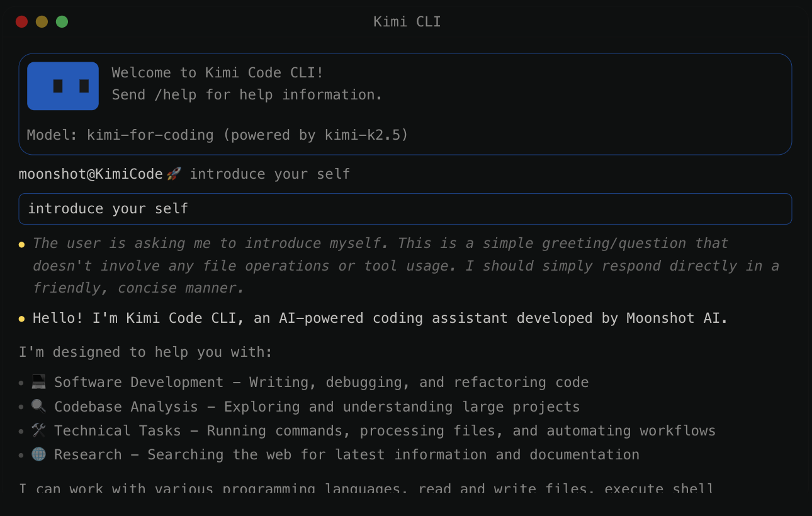Click the "Hello! I'm Kimi Code CLI" line
The image size is (812, 516).
point(380,318)
